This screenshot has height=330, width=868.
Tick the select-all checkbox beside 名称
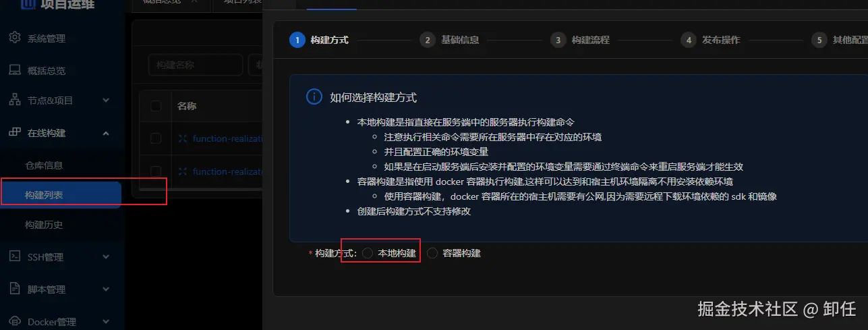(x=156, y=106)
